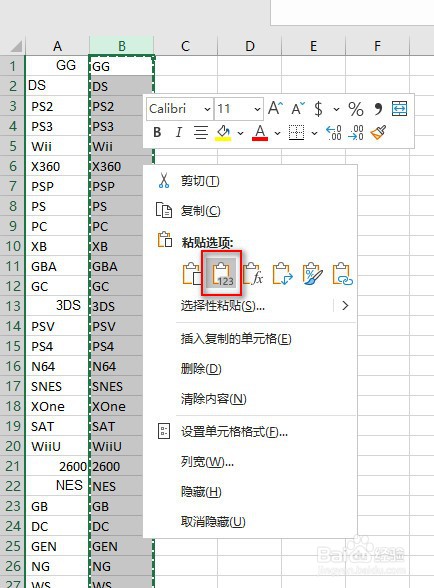434x588 pixels.
Task: Click cell A20 containing WiiU
Action: tap(57, 446)
